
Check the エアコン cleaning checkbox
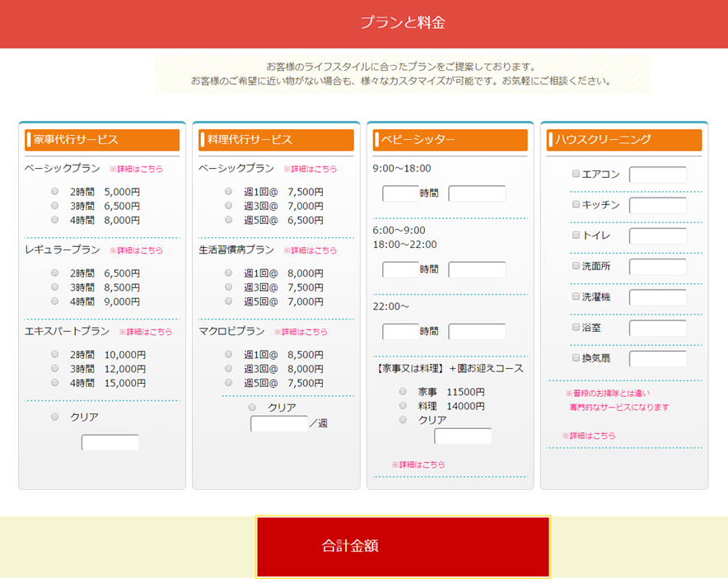pos(576,174)
